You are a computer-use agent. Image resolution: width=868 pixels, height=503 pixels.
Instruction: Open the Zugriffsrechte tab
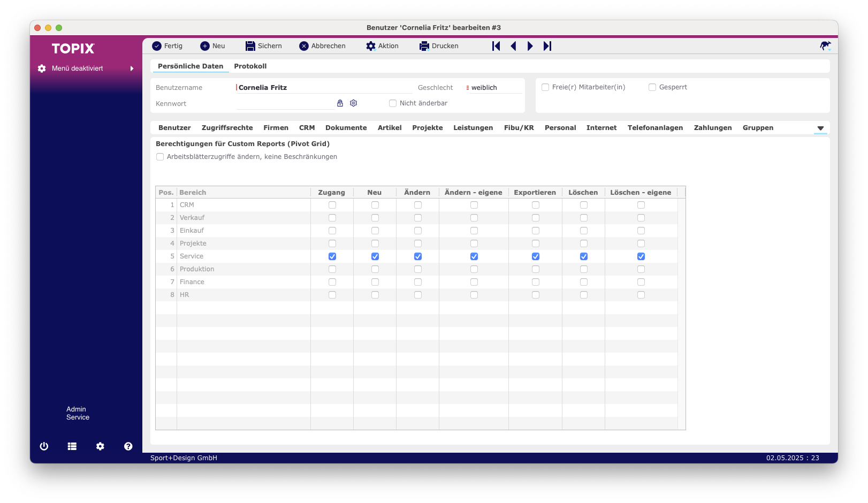tap(227, 128)
